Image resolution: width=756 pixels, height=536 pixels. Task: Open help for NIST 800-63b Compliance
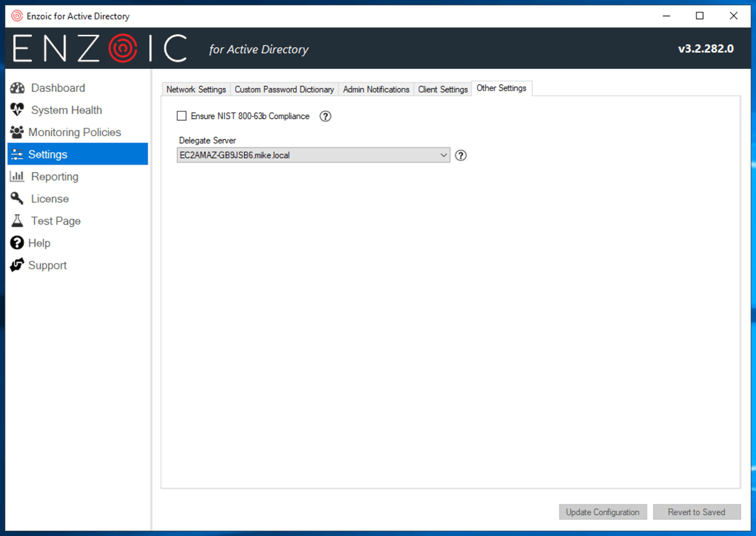pos(325,116)
